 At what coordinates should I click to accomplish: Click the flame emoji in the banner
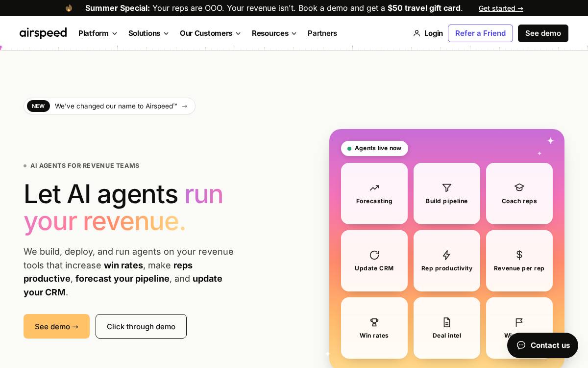click(69, 8)
